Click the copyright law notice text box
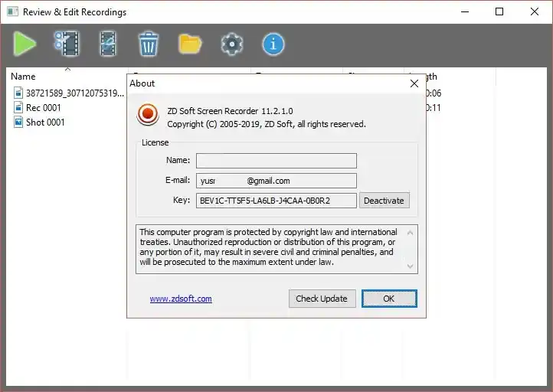The height and width of the screenshot is (392, 553). [276, 250]
